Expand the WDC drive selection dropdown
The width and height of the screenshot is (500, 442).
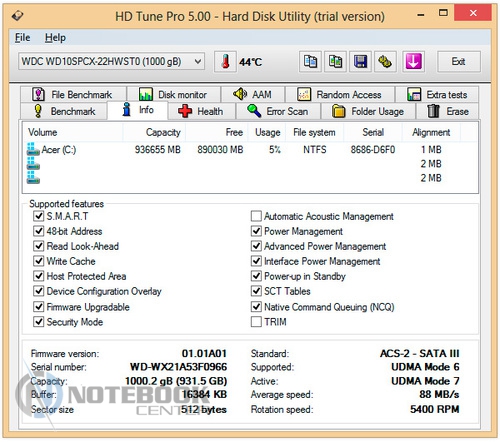click(x=111, y=61)
